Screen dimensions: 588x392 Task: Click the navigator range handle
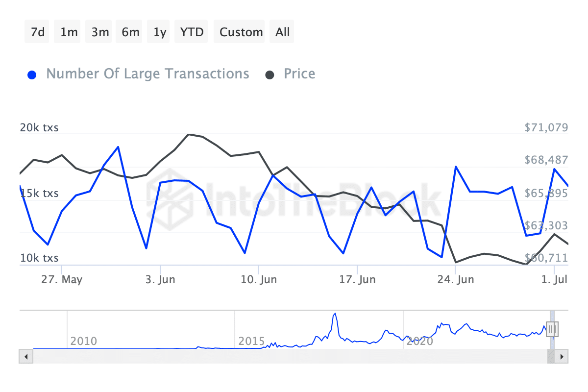552,329
